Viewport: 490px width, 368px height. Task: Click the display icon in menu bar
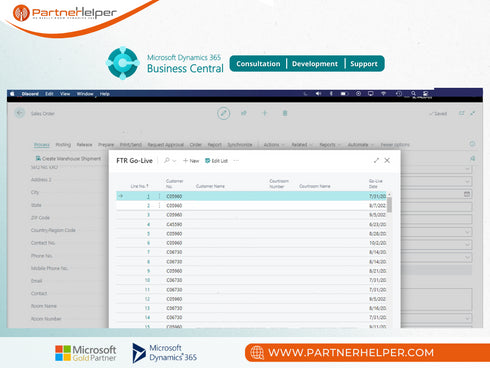tap(370, 94)
